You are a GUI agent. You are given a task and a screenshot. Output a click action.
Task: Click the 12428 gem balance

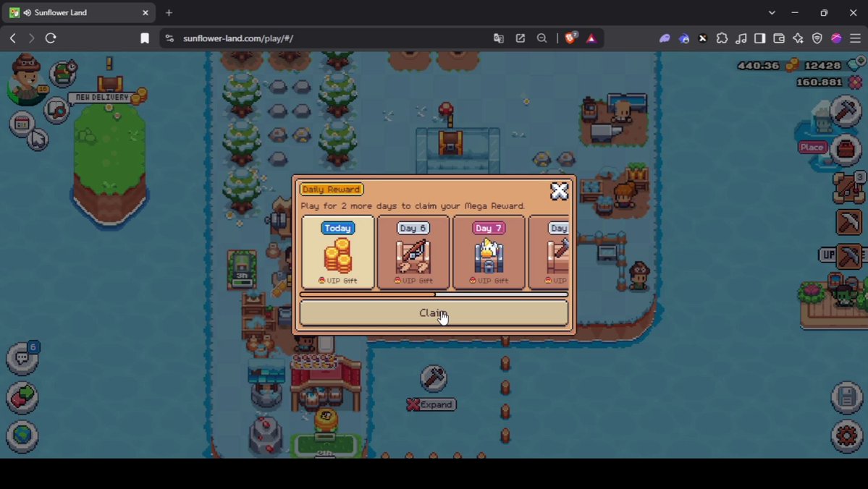pyautogui.click(x=822, y=65)
